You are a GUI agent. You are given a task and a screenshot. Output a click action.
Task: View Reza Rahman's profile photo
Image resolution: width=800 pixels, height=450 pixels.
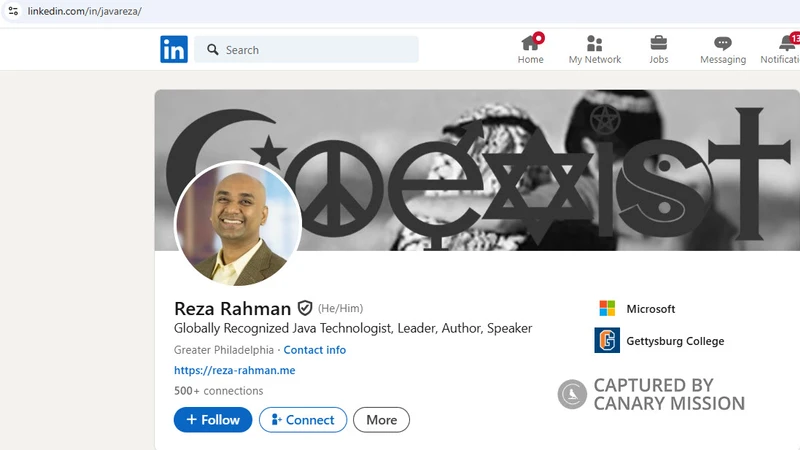[x=238, y=224]
